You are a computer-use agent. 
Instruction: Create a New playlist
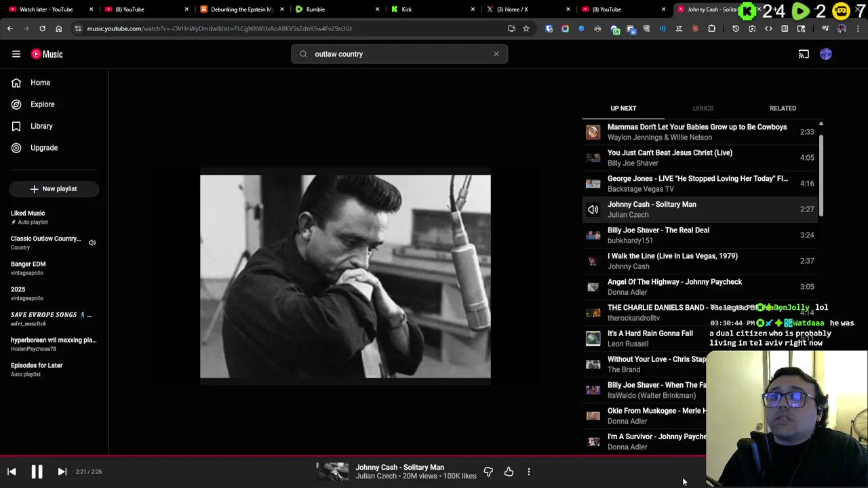click(54, 189)
